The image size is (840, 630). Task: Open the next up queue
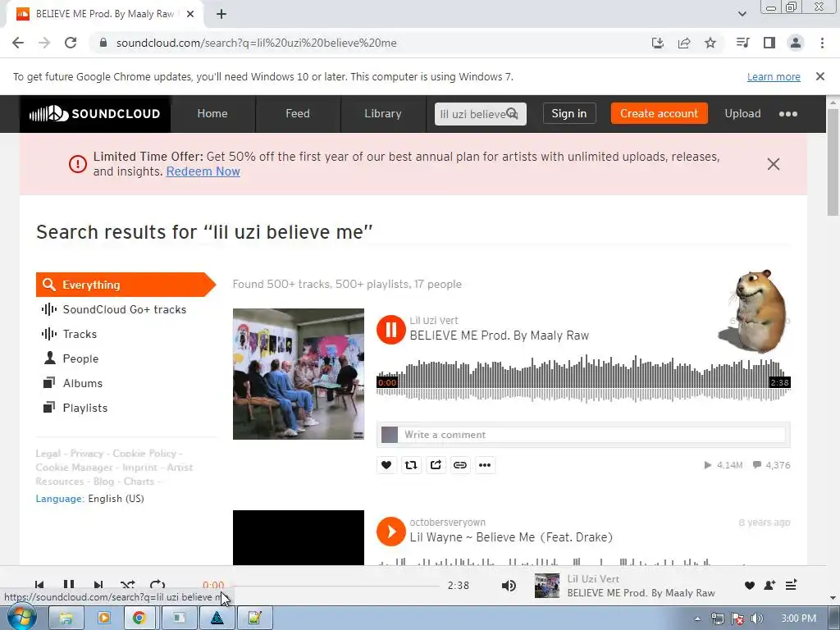792,585
